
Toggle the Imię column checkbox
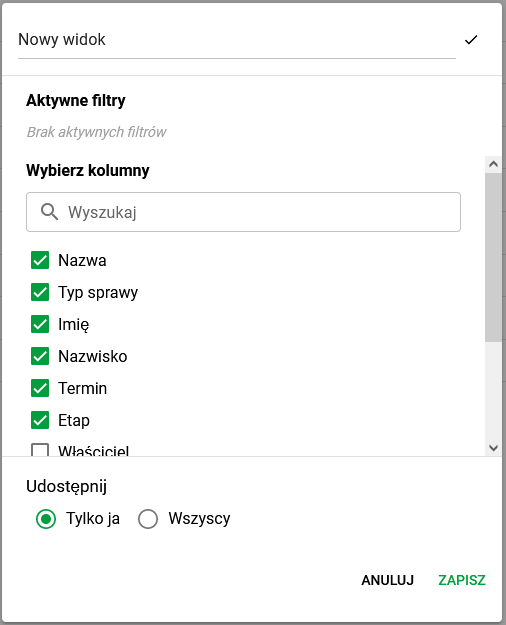coord(40,324)
